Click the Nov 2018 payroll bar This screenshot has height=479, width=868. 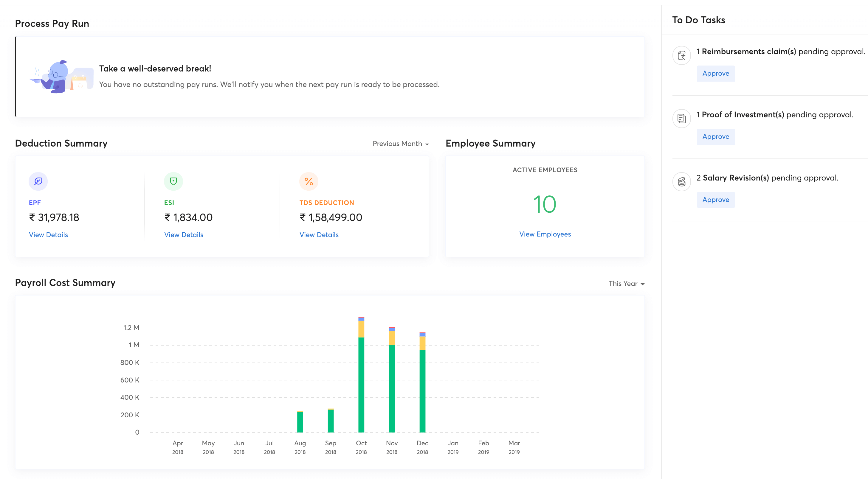click(x=392, y=387)
